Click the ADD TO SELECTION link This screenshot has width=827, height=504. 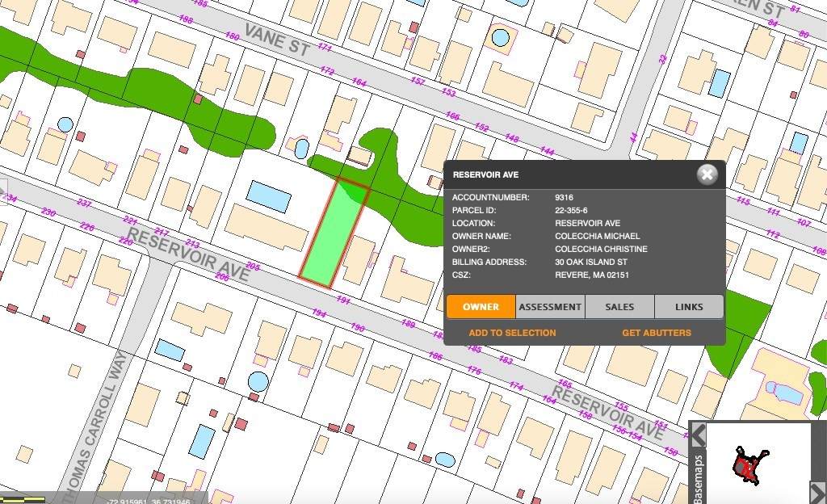512,333
